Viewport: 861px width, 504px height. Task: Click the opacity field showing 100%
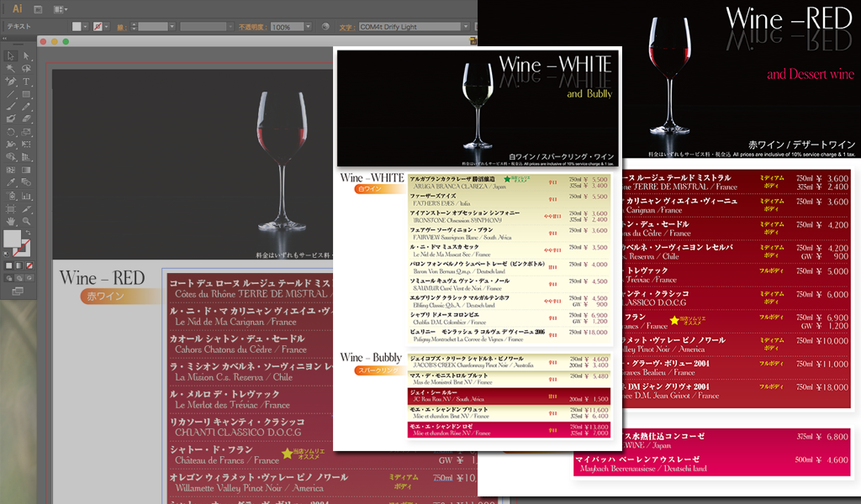click(288, 26)
